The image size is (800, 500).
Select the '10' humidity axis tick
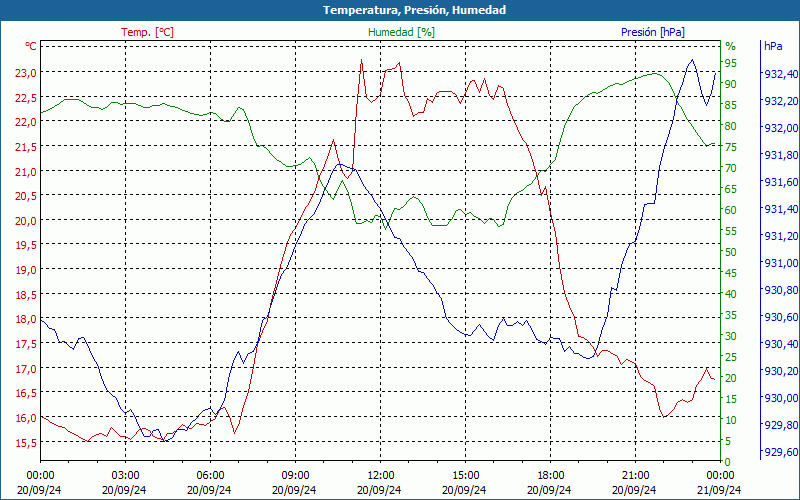pos(731,420)
